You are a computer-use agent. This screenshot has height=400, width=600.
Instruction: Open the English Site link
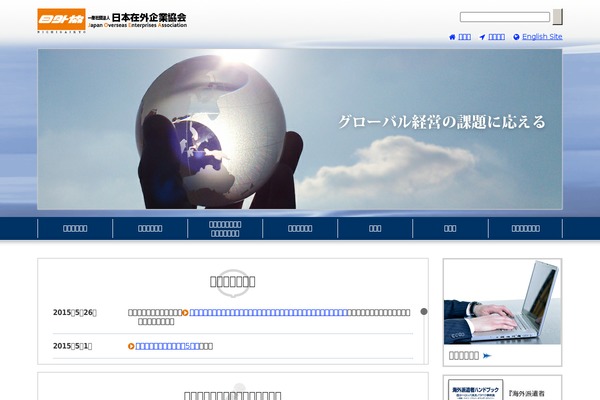click(x=542, y=37)
